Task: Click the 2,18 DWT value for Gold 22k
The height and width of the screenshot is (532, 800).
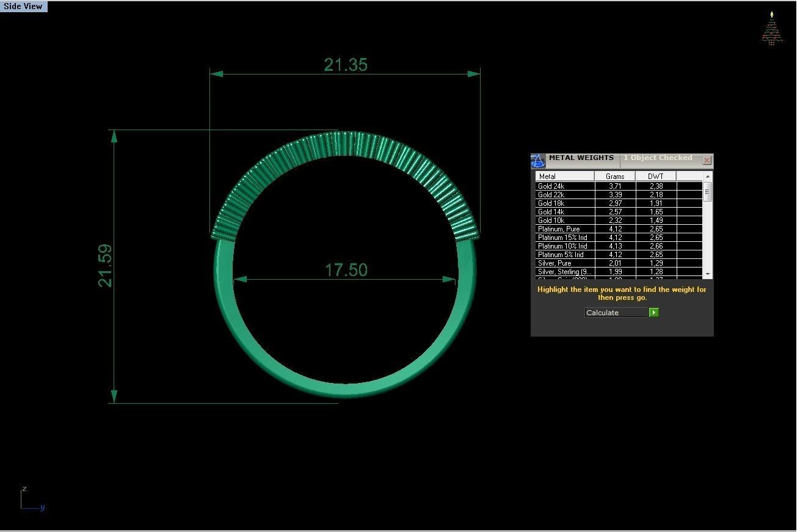Action: [656, 195]
